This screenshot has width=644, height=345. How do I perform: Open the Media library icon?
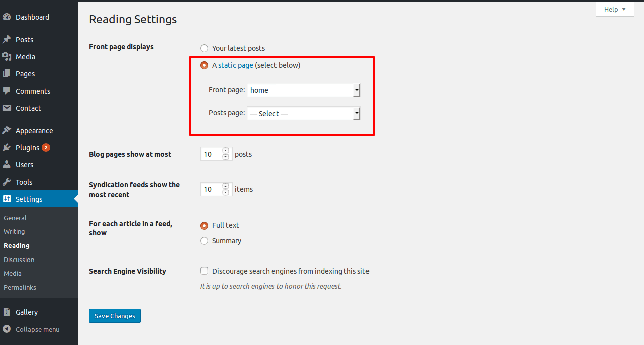click(7, 56)
